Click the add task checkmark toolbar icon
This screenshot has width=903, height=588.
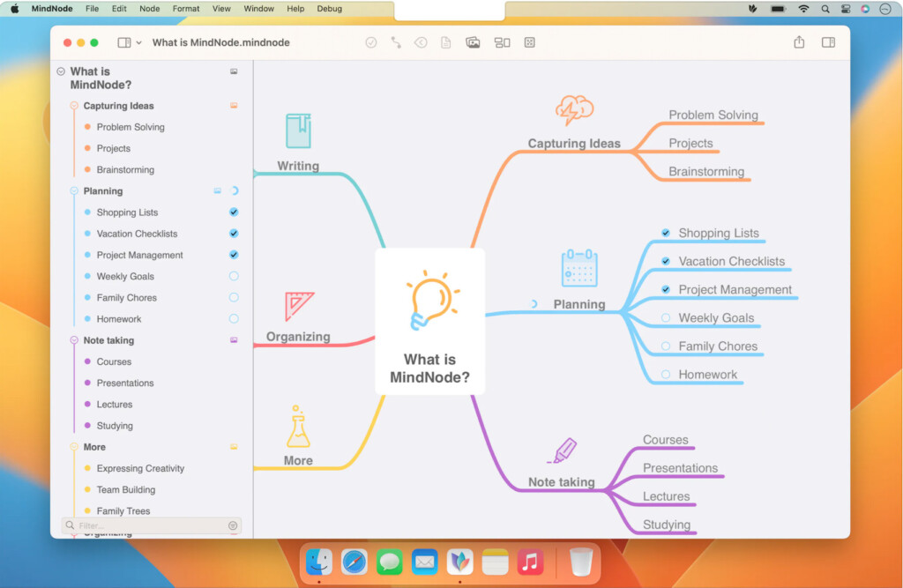(x=371, y=42)
